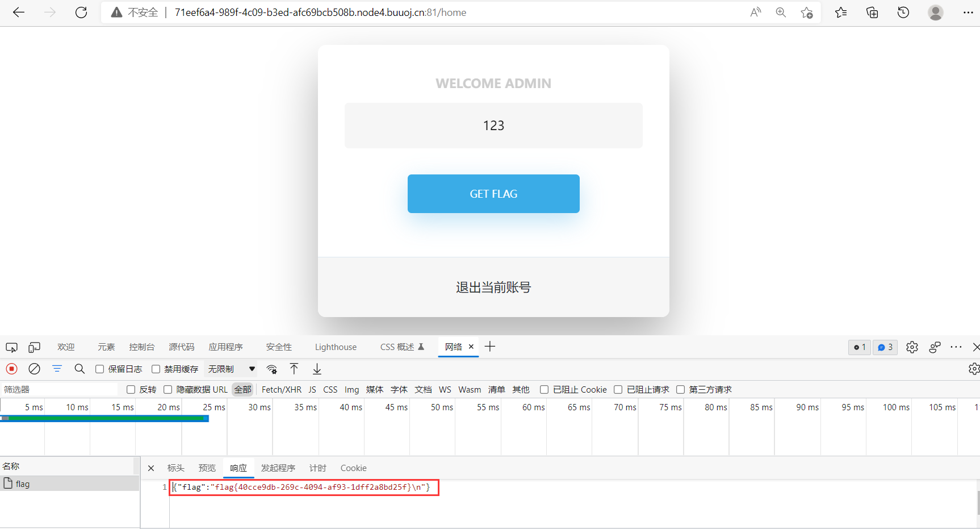Open the network filter bar icon

coord(57,369)
